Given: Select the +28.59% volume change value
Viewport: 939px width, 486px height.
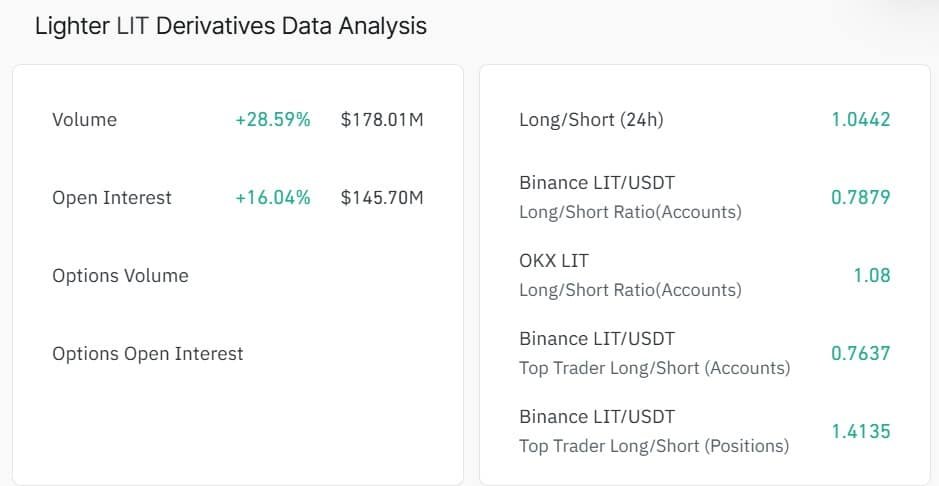Looking at the screenshot, I should click(272, 120).
